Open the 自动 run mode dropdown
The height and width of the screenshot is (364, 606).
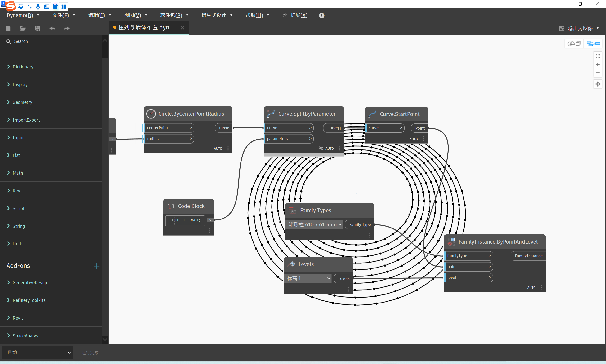(38, 352)
